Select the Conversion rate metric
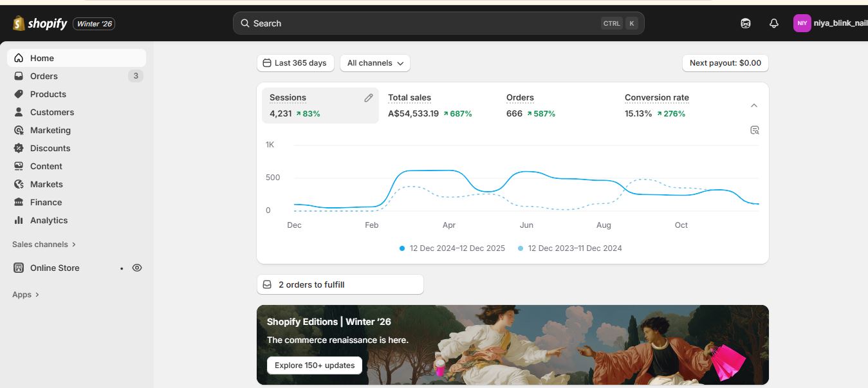868x388 pixels. (676, 106)
